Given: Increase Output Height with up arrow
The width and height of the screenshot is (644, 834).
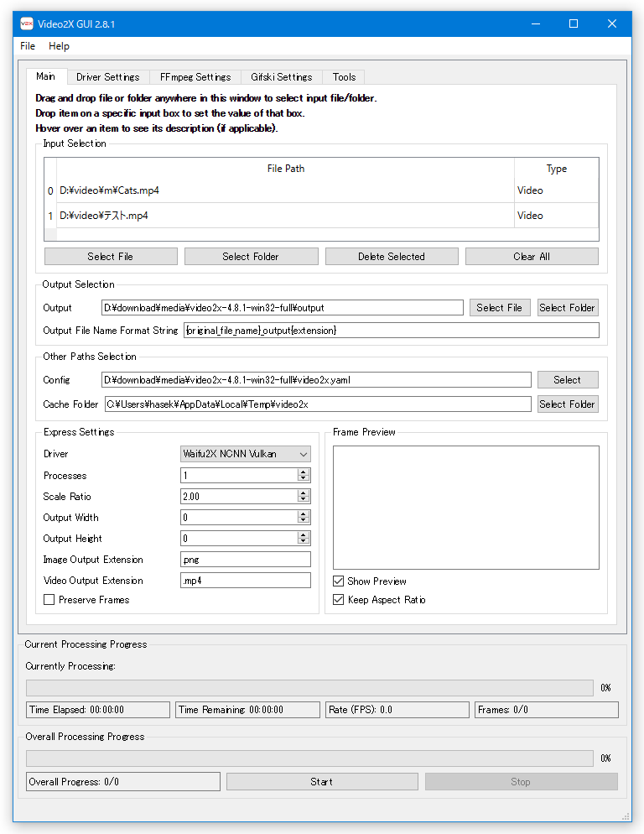Looking at the screenshot, I should 303,535.
